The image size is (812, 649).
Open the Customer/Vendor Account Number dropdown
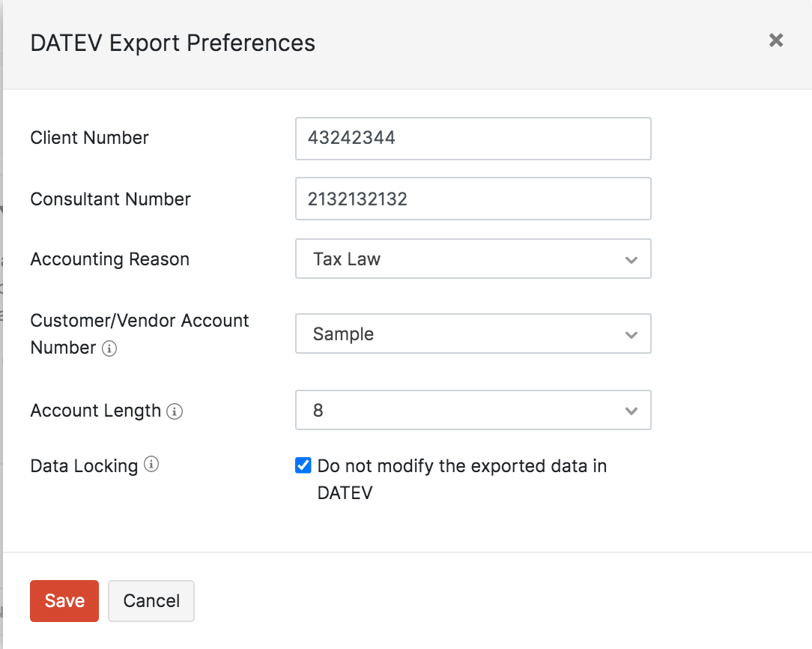473,334
